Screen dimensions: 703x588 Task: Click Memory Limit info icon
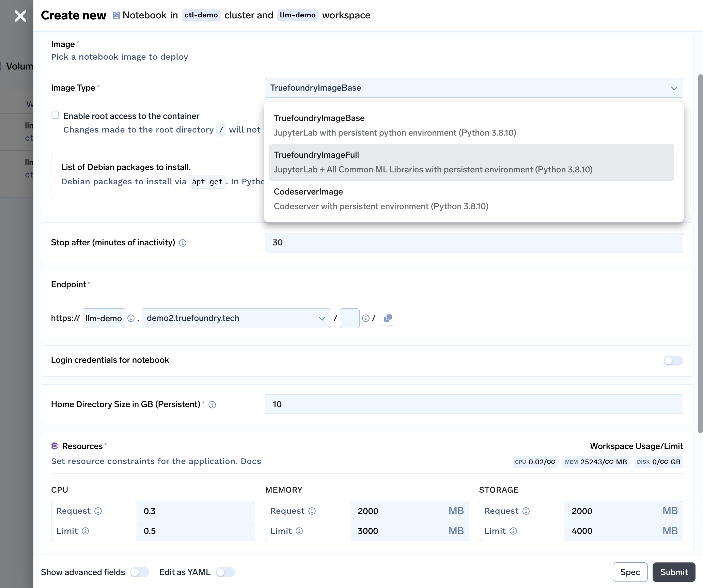pos(299,531)
